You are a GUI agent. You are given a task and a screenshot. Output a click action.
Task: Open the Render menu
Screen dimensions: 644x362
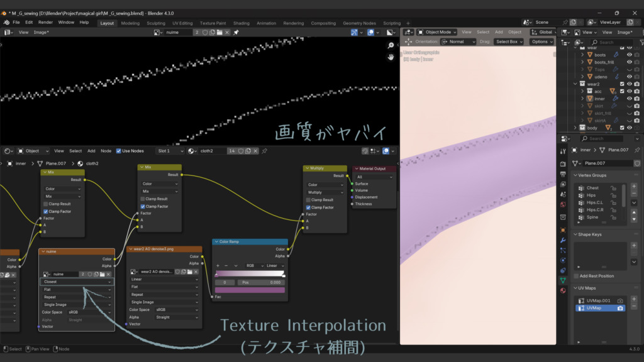click(45, 23)
